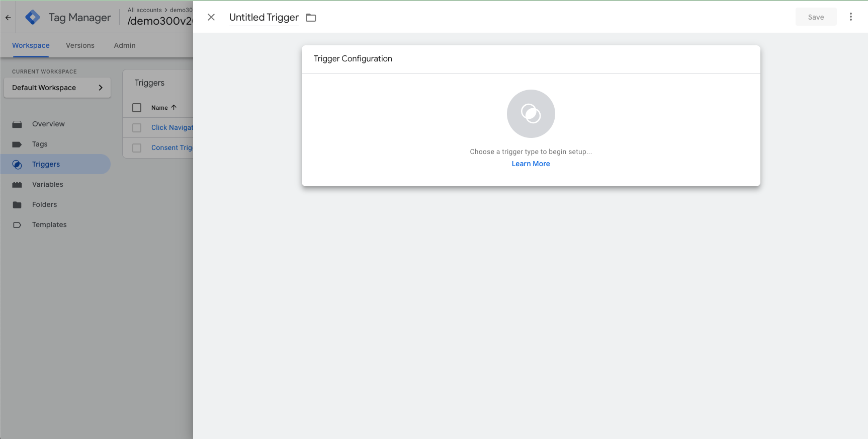Toggle the select-all checkbox next to Name

point(137,108)
